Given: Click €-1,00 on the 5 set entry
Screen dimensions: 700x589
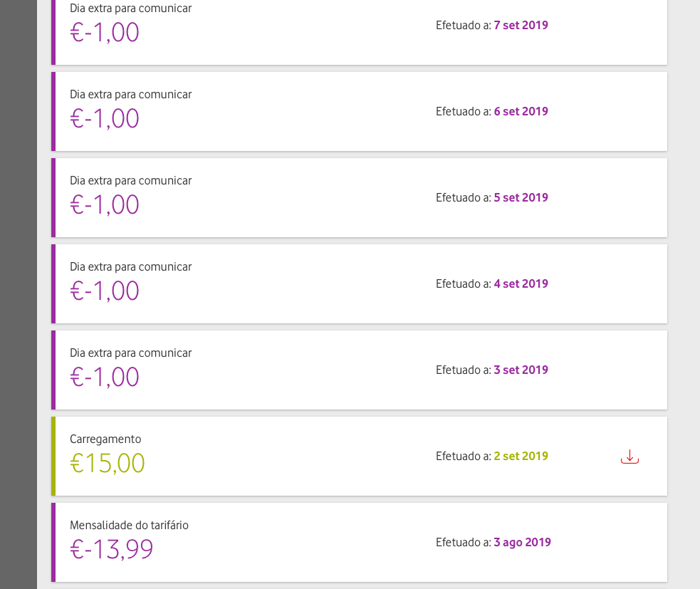Looking at the screenshot, I should (105, 204).
